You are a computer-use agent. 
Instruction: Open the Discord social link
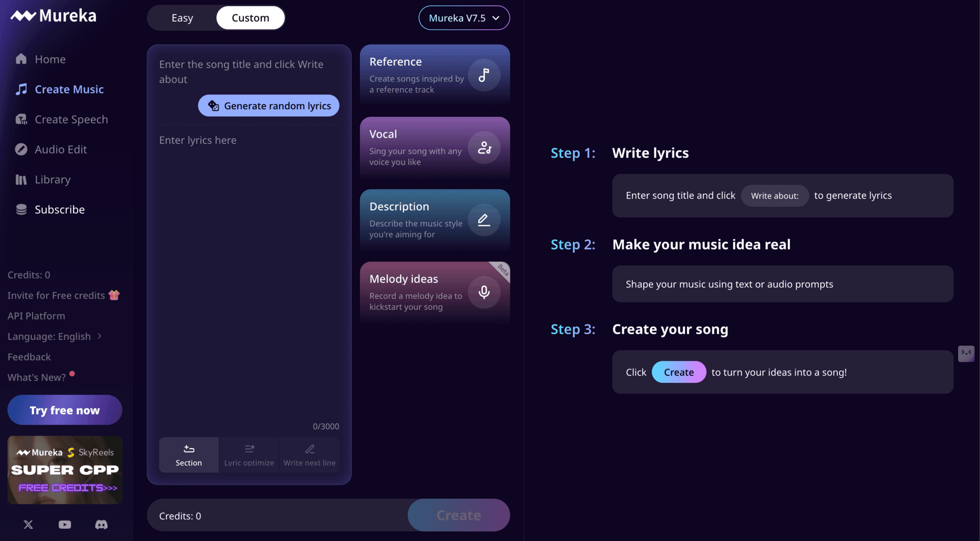(x=102, y=525)
